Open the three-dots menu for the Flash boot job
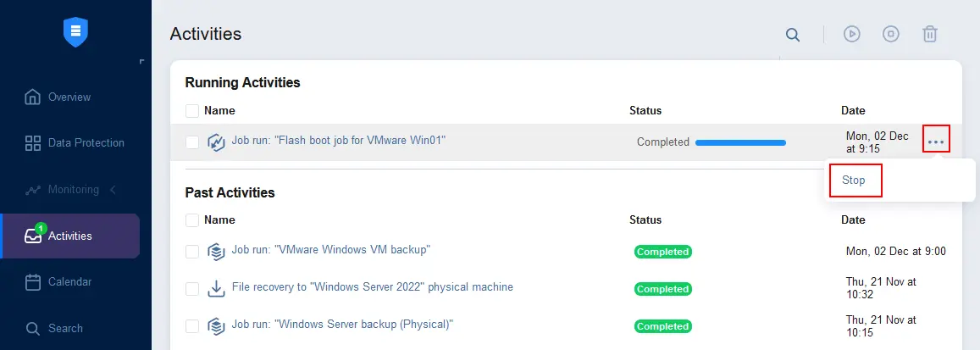Screen dimensions: 980x350 pyautogui.click(x=936, y=142)
